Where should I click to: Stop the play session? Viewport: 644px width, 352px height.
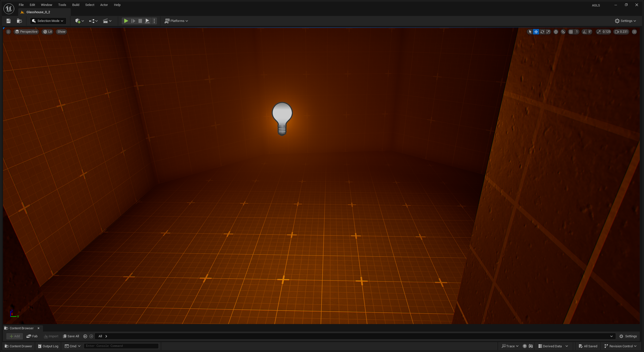pyautogui.click(x=140, y=21)
